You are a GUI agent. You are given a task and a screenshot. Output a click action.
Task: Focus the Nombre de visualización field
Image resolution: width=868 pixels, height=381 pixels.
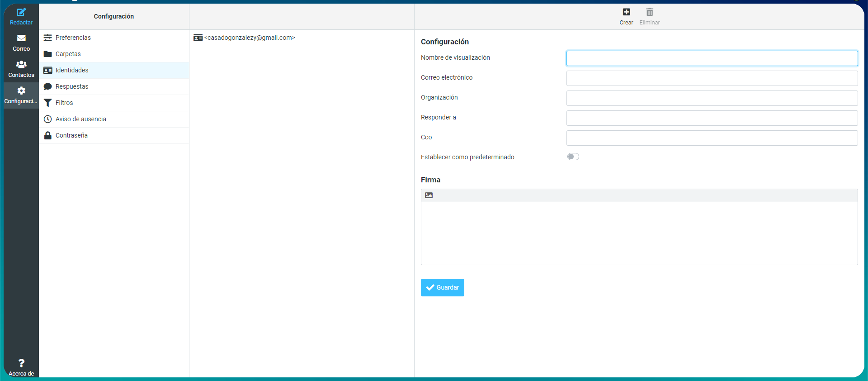[712, 58]
